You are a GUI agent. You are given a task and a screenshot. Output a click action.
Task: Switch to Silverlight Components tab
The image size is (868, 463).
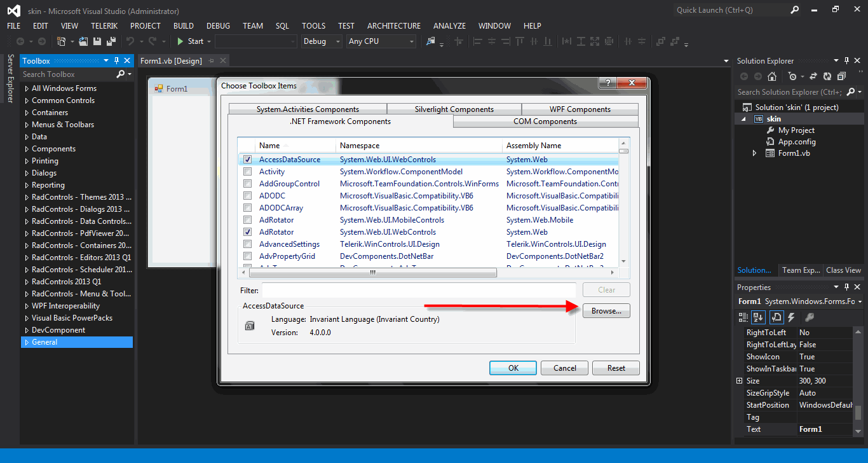tap(454, 109)
